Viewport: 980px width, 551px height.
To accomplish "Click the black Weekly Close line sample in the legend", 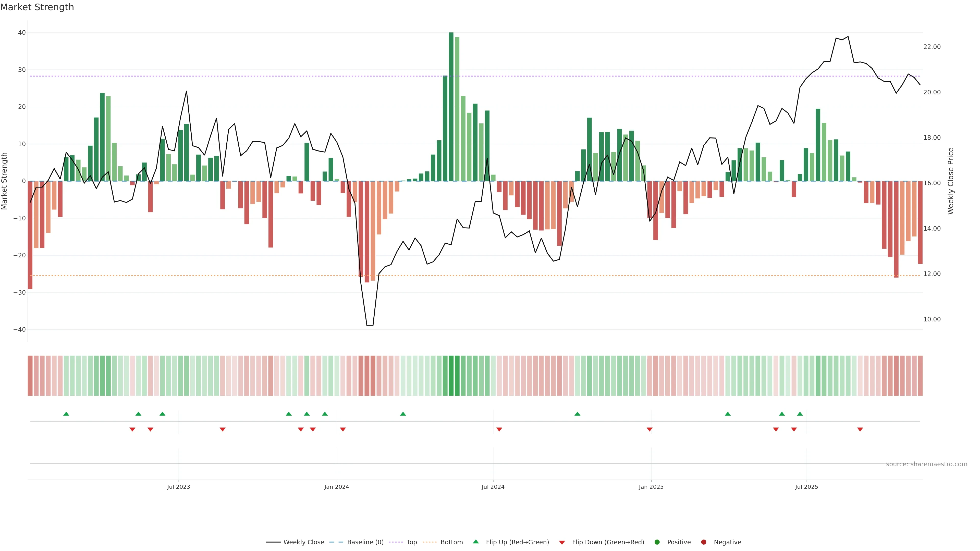I will click(273, 542).
